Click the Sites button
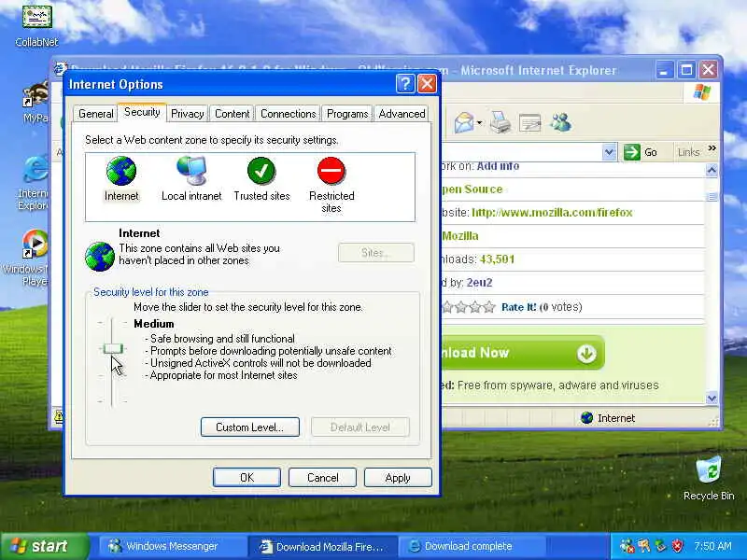 tap(376, 253)
